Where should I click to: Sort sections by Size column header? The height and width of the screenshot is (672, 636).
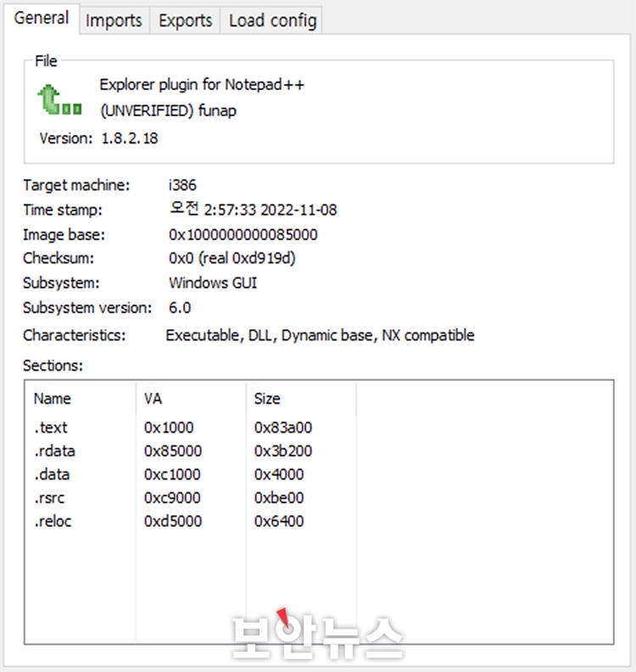click(301, 399)
